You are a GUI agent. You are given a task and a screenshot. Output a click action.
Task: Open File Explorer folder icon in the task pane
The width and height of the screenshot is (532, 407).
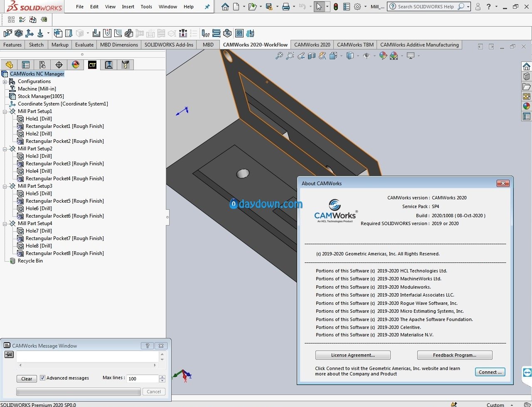tap(527, 86)
